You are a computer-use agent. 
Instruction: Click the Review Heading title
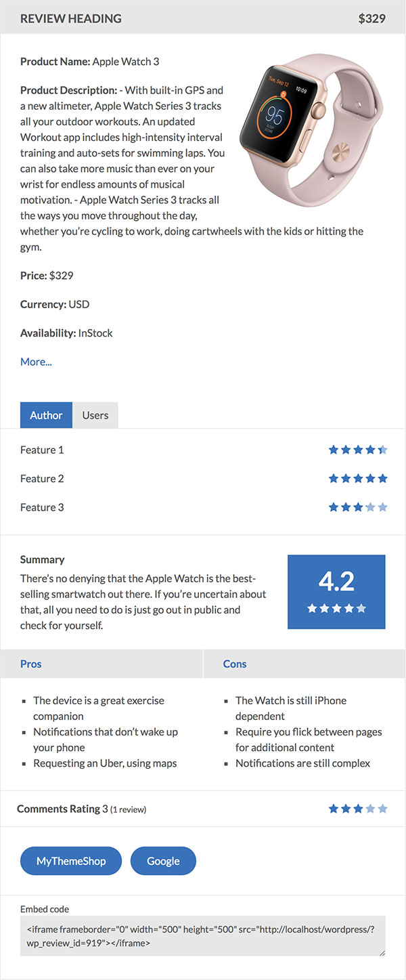(x=71, y=18)
